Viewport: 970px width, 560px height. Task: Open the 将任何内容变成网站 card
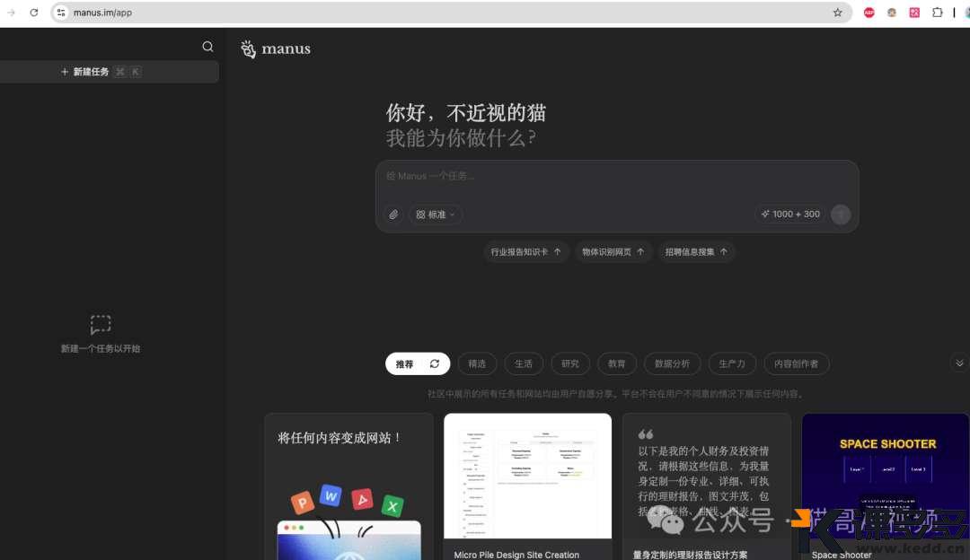tap(348, 486)
